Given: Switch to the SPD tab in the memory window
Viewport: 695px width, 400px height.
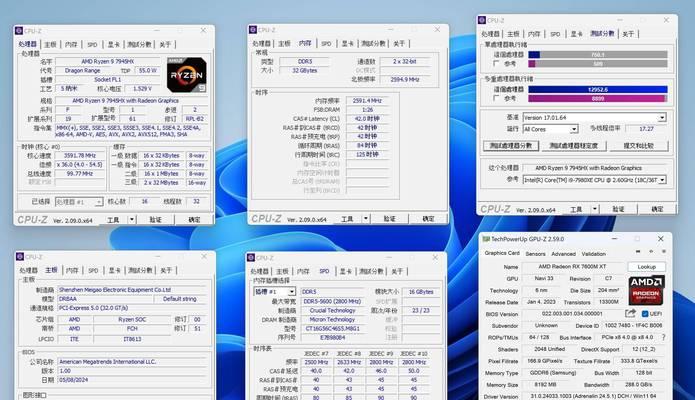Looking at the screenshot, I should pyautogui.click(x=326, y=43).
